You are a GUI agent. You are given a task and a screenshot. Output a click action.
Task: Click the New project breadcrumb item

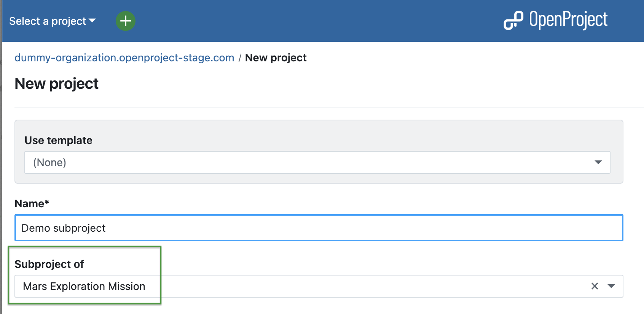[x=276, y=58]
